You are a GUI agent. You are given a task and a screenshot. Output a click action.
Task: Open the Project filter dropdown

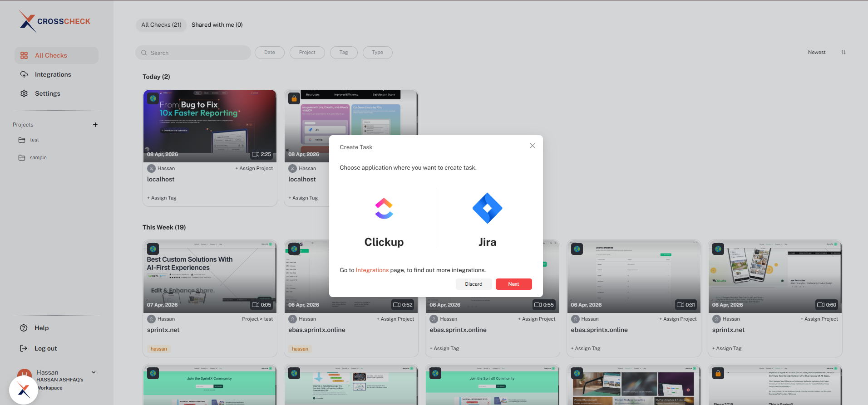click(307, 53)
